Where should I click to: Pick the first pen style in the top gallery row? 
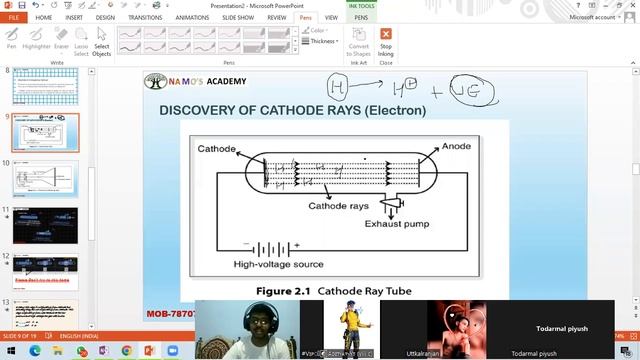[130, 33]
